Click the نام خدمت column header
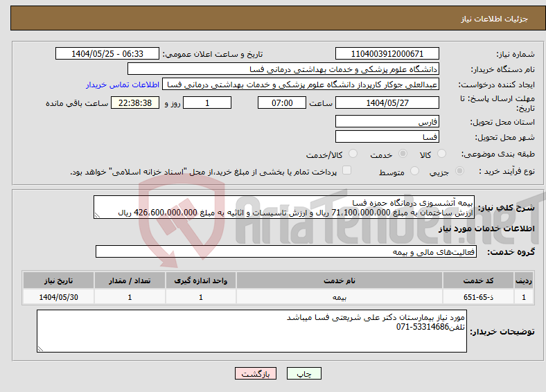 [x=339, y=280]
